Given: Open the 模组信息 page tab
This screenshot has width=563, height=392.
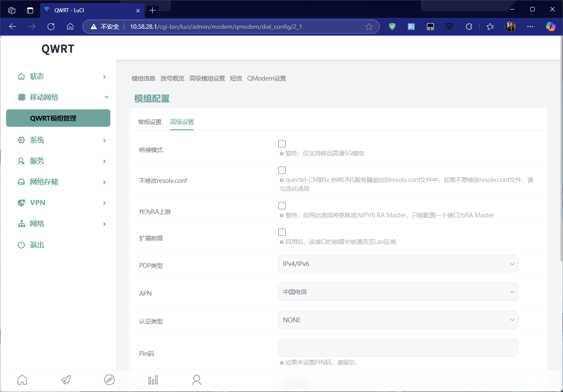Looking at the screenshot, I should point(143,78).
